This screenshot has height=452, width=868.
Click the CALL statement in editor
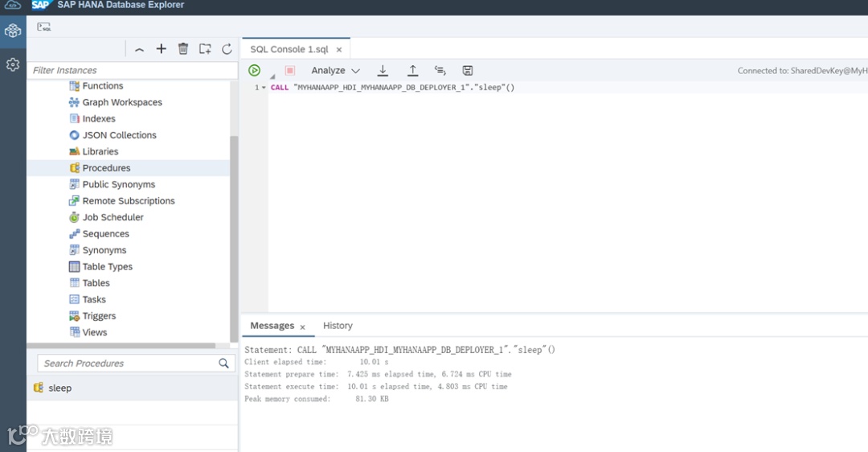click(392, 88)
